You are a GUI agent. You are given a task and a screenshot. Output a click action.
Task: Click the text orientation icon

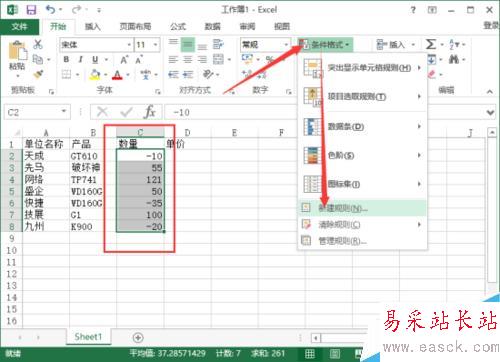pos(208,74)
